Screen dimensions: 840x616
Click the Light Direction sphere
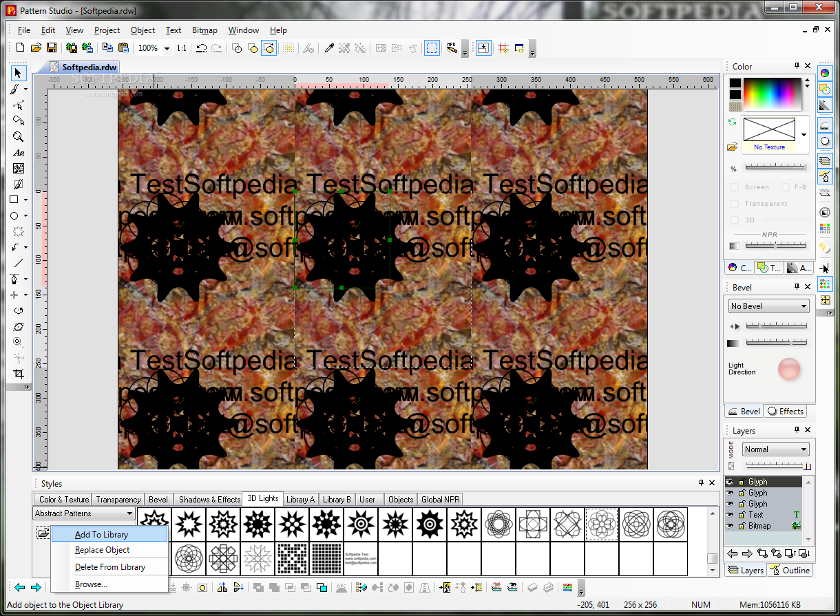click(x=789, y=370)
